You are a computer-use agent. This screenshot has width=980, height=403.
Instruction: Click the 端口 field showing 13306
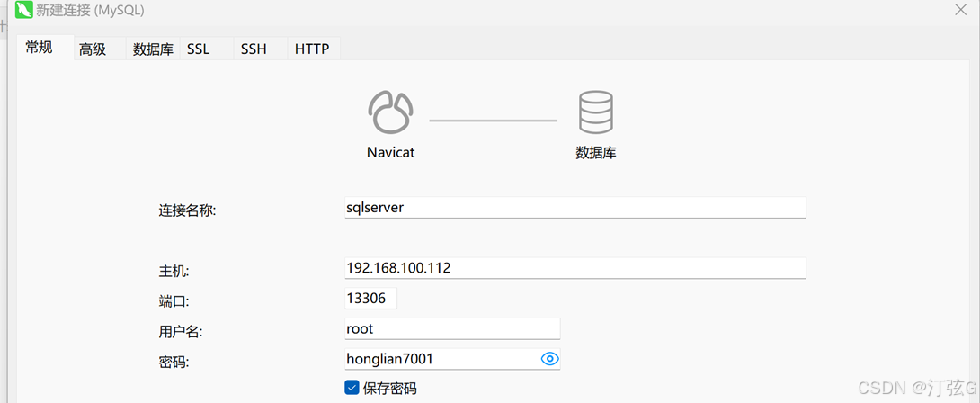coord(370,299)
